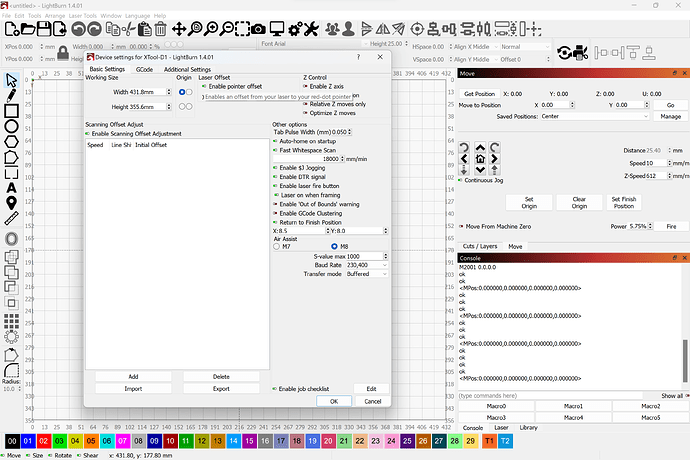
Task: Open the Arrange menu
Action: point(55,16)
